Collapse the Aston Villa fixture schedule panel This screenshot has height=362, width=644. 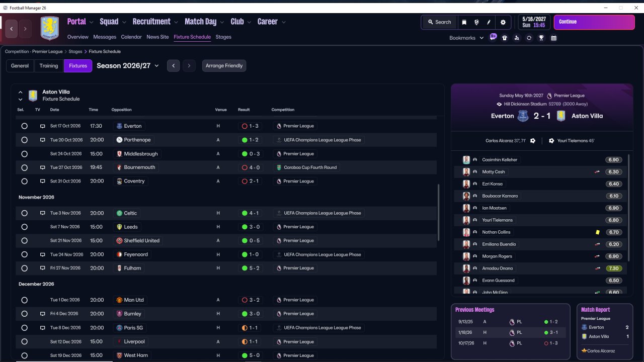pyautogui.click(x=20, y=93)
